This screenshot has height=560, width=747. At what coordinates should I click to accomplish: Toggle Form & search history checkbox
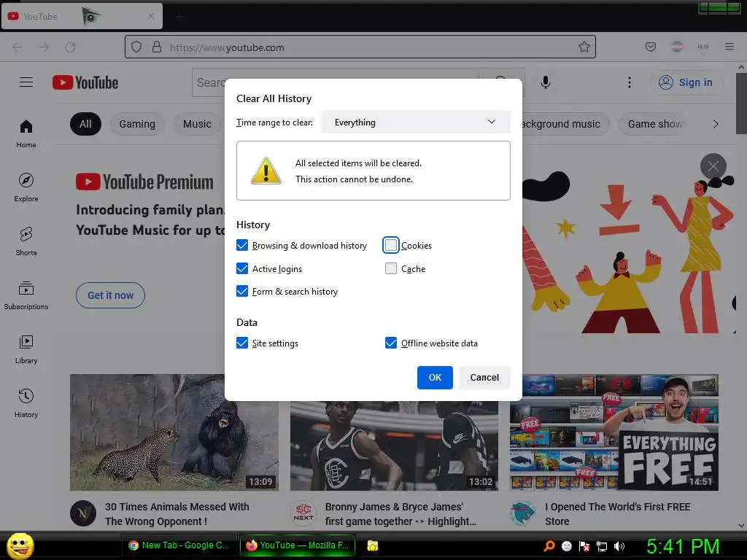coord(242,292)
